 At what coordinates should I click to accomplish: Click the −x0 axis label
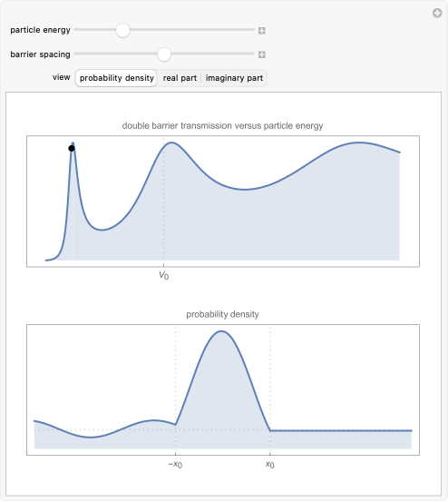(175, 464)
